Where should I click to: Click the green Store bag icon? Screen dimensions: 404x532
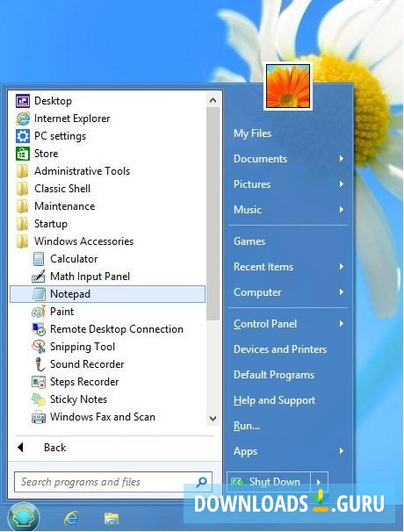23,154
